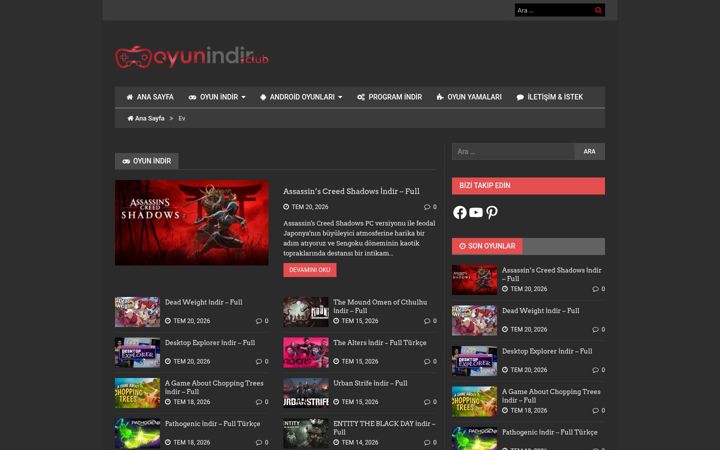Screen dimensions: 720x450
Task: Click The Alters post thumbnail
Action: coord(306,353)
